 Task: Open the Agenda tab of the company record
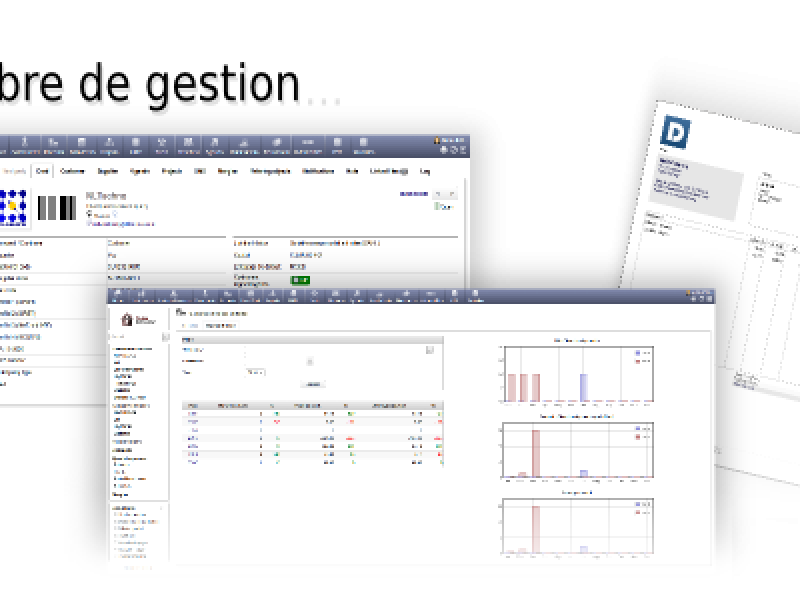140,171
